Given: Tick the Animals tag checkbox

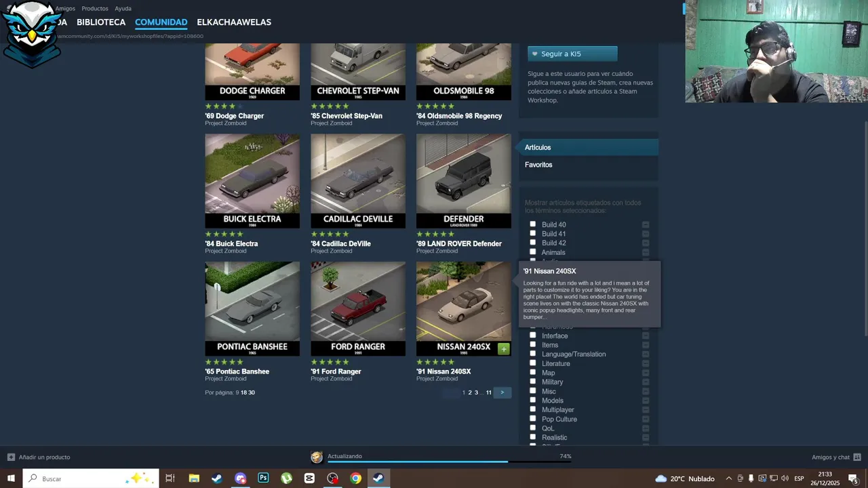Looking at the screenshot, I should [532, 252].
